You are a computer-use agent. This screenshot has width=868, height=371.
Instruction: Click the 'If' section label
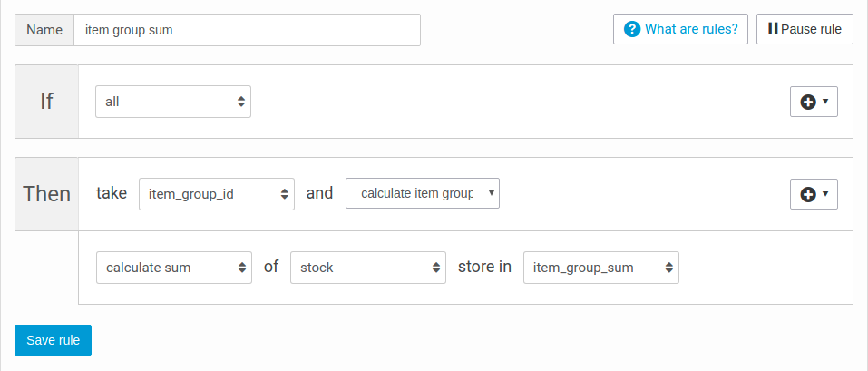coord(47,102)
